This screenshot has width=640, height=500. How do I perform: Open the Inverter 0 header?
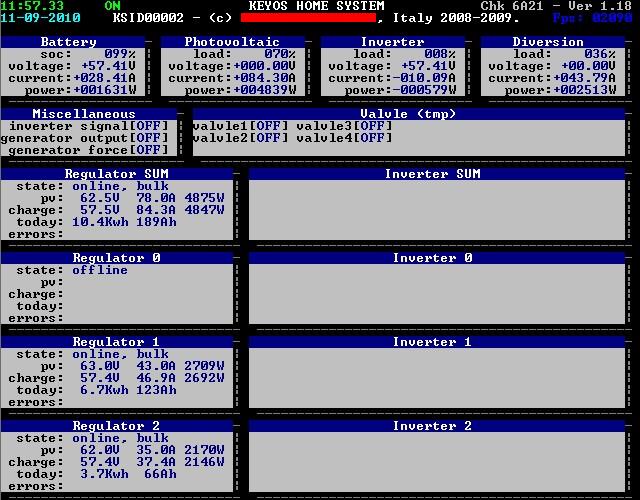(437, 258)
